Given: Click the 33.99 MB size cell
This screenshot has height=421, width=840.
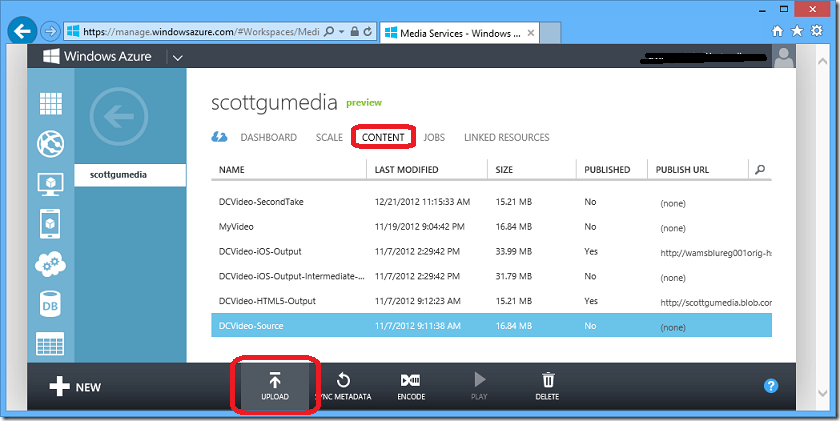Looking at the screenshot, I should [514, 251].
